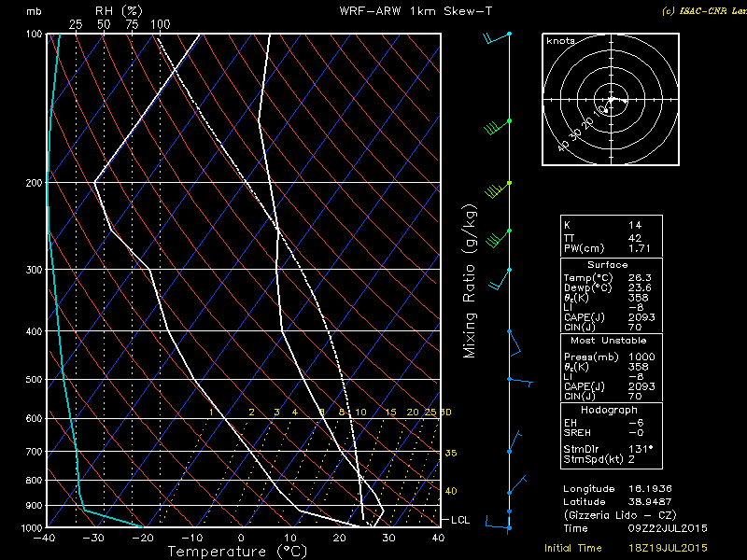747x560 pixels.
Task: Click the Most Unstable CAPE(J) value
Action: tap(641, 386)
